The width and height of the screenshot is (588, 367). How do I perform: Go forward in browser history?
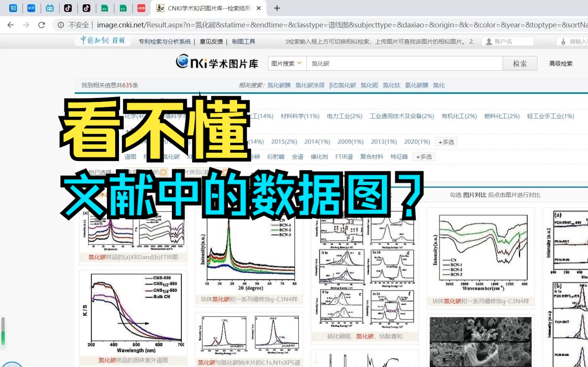(x=26, y=25)
